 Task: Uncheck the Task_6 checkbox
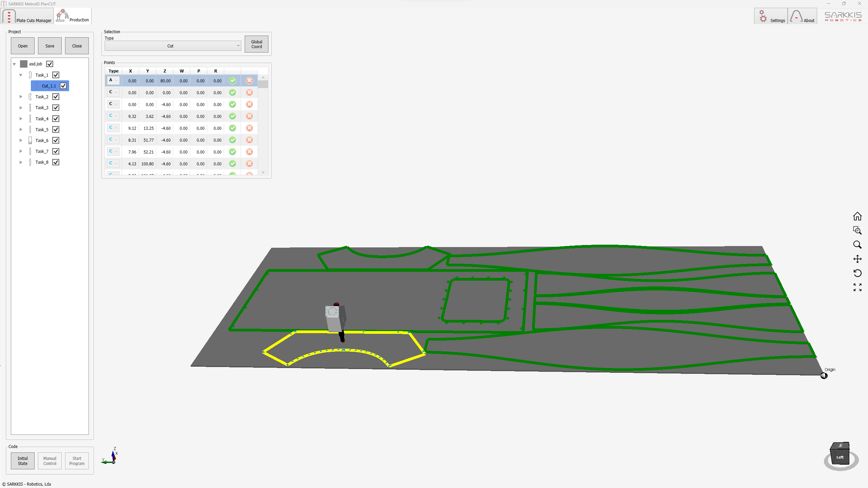pyautogui.click(x=56, y=140)
